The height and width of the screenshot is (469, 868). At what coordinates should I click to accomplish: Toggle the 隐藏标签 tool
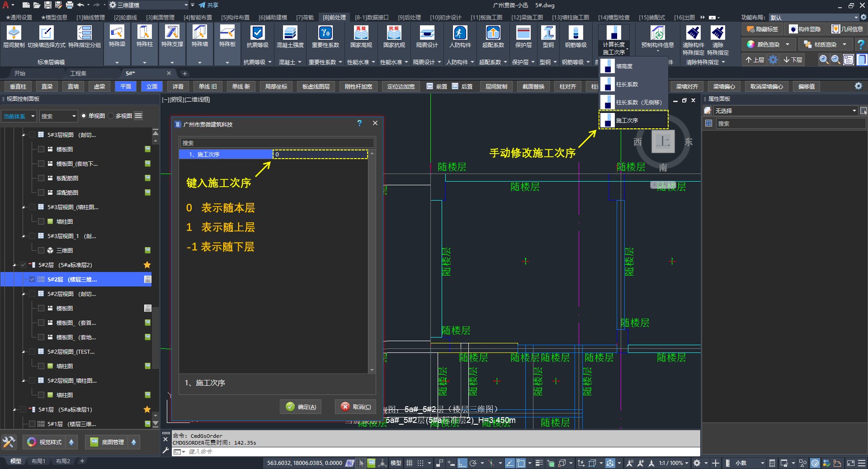(x=763, y=29)
